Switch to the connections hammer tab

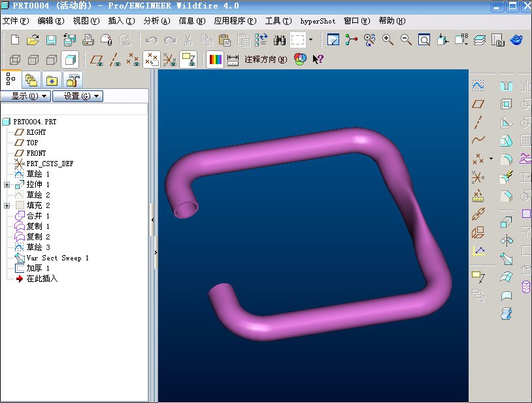[73, 80]
